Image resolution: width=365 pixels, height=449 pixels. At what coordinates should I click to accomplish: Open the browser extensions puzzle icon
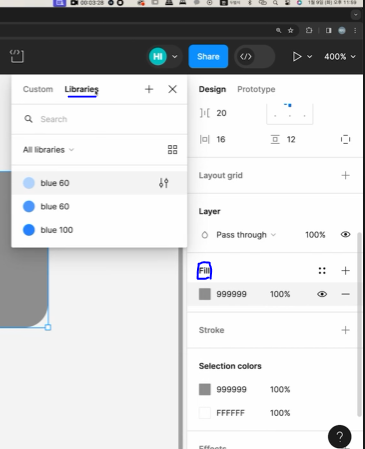(309, 30)
